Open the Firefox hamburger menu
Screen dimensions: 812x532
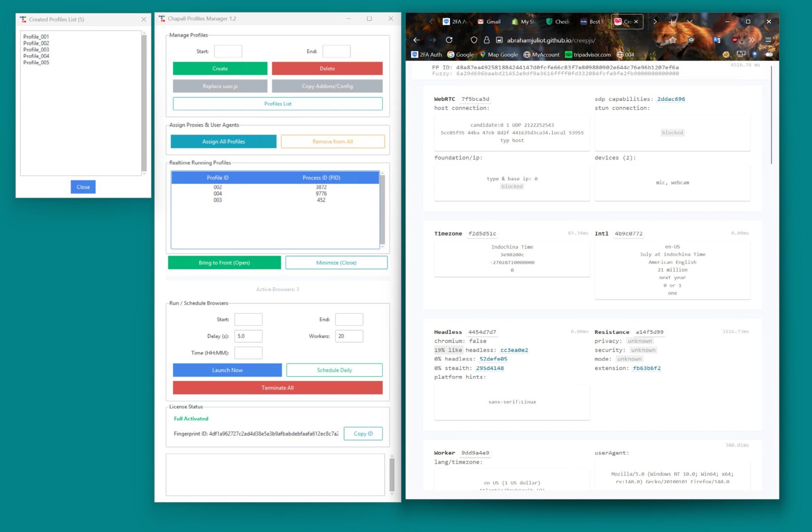(768, 40)
